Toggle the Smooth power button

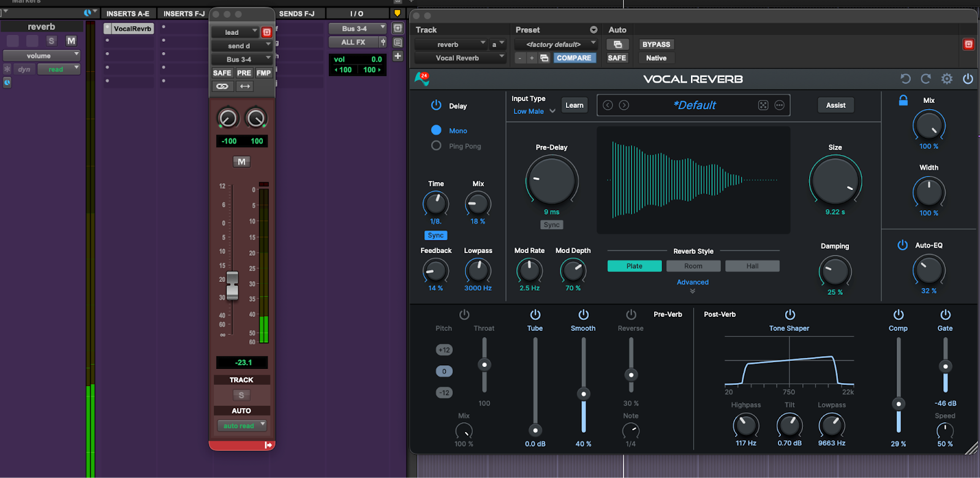click(x=584, y=314)
